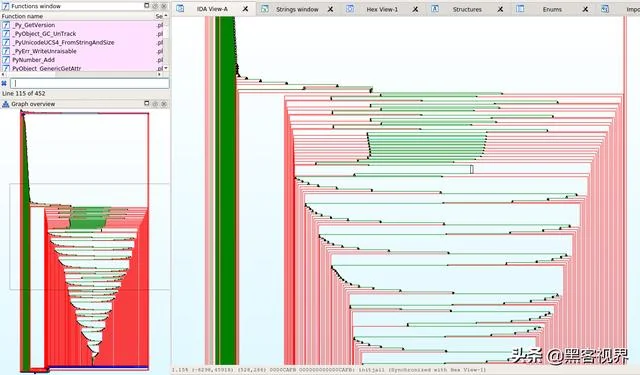Click the Enums tab icon
The height and width of the screenshot is (375, 640).
(520, 9)
